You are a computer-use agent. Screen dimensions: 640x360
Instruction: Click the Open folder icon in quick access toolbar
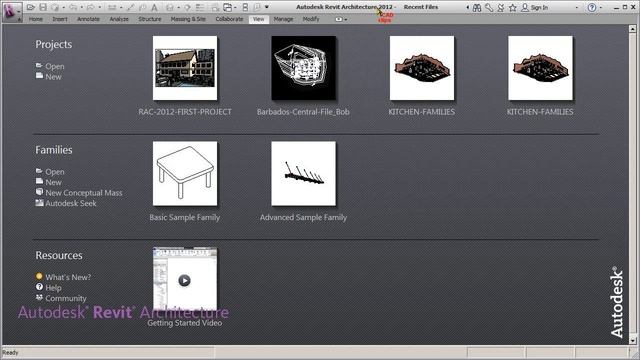point(31,7)
